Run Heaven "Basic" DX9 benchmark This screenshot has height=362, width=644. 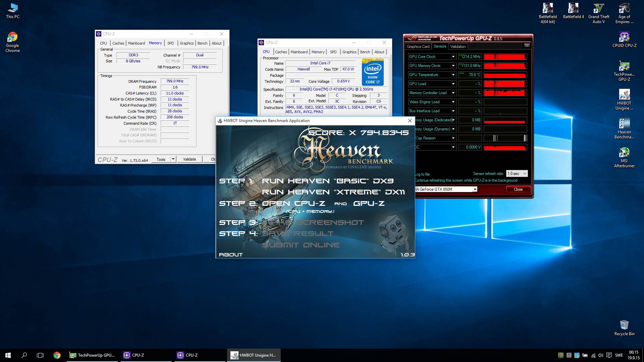(x=328, y=181)
